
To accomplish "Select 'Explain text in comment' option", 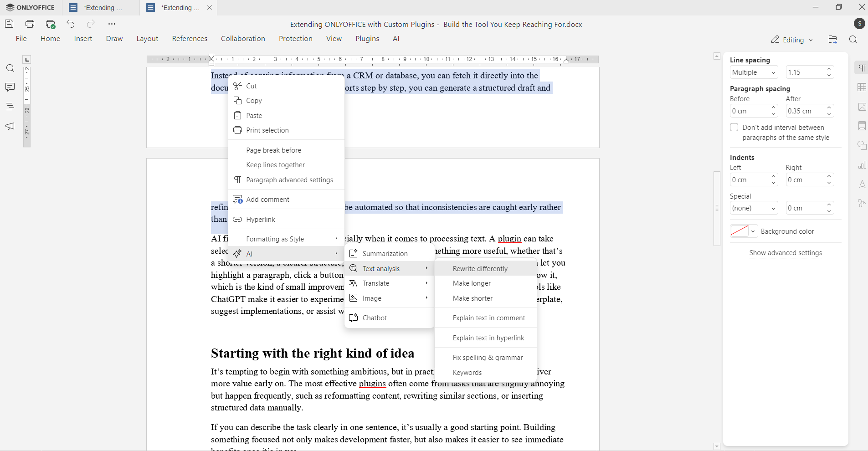I will pyautogui.click(x=489, y=318).
